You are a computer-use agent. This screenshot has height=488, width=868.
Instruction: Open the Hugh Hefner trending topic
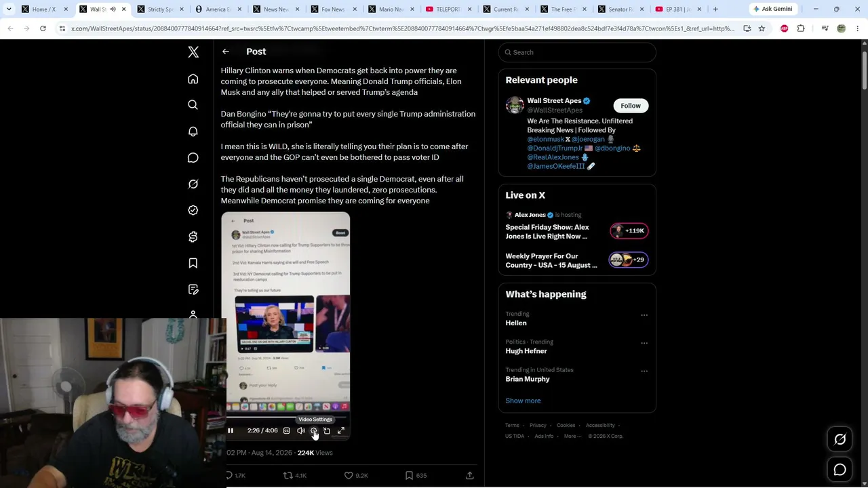pos(526,351)
